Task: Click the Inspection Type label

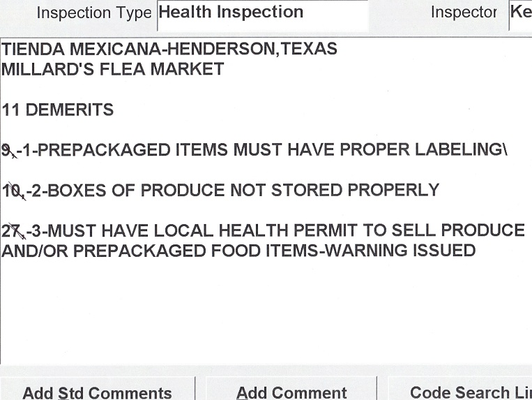Action: point(93,13)
